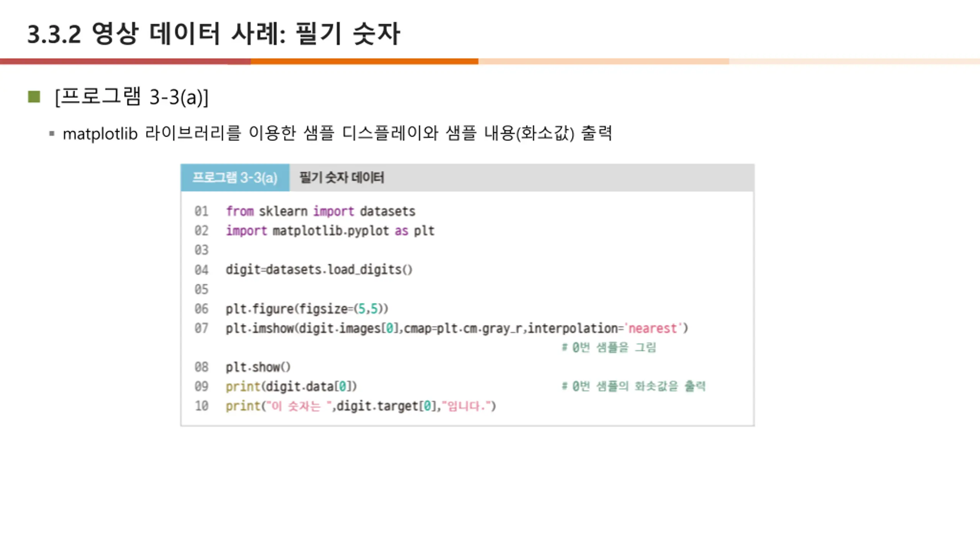This screenshot has width=980, height=551.
Task: Click code line 09 'print(digit.data[0])'
Action: (291, 386)
